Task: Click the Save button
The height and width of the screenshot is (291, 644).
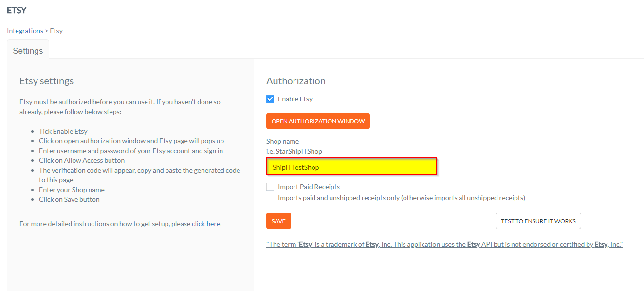Action: click(278, 221)
